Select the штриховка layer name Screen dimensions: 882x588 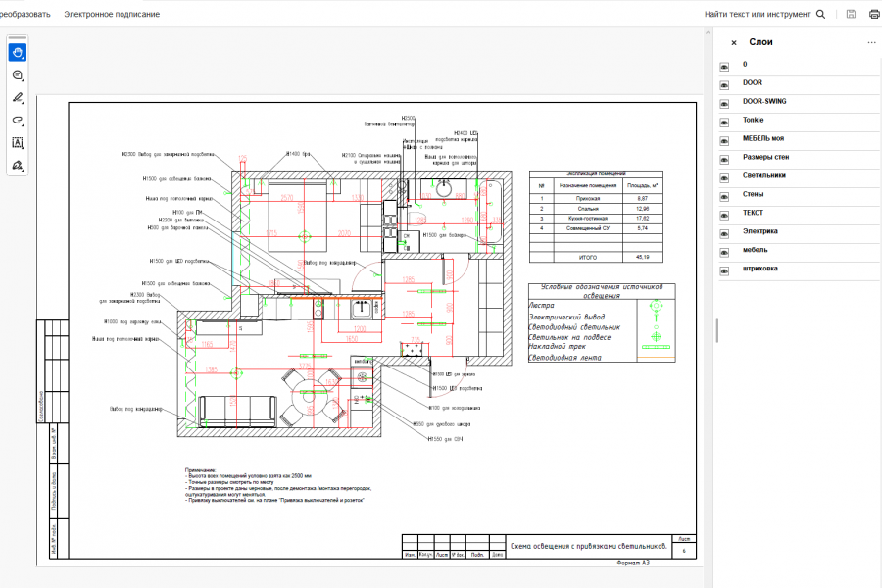pyautogui.click(x=759, y=269)
